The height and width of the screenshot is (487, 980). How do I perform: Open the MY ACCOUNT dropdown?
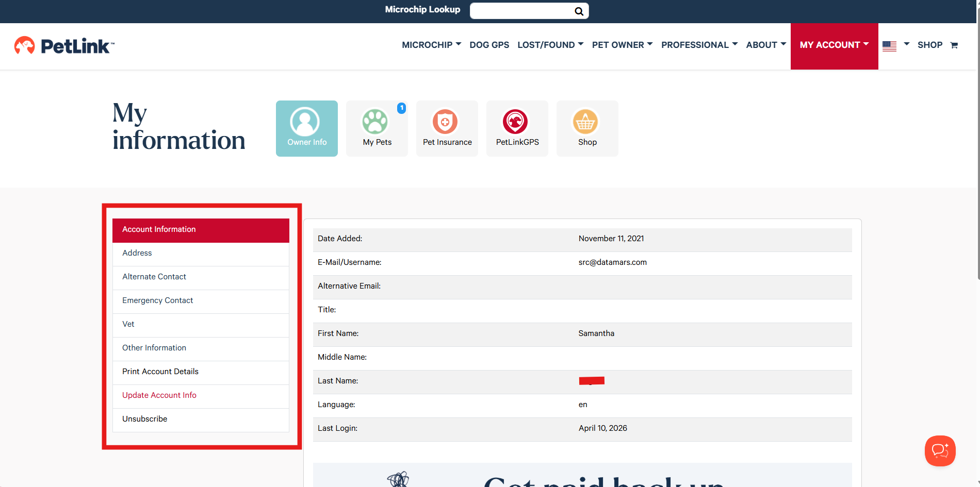(x=834, y=46)
